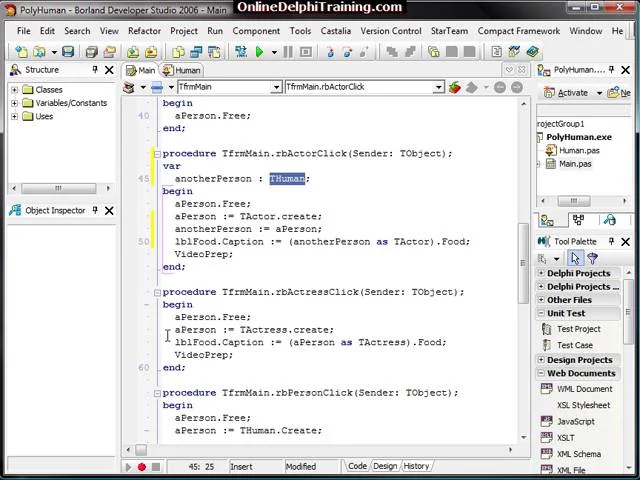
Task: Select Test Case in Tool Palette
Action: point(574,345)
